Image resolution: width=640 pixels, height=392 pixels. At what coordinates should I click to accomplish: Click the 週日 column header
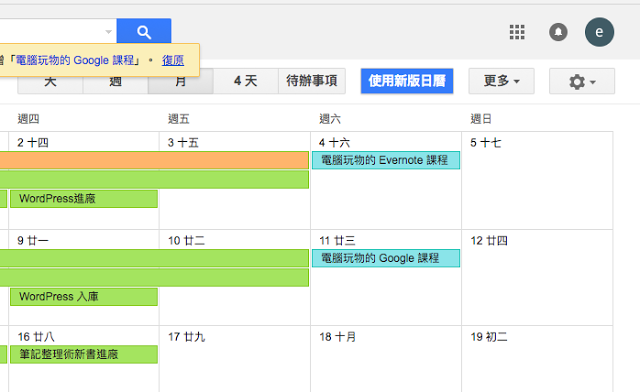[x=481, y=119]
